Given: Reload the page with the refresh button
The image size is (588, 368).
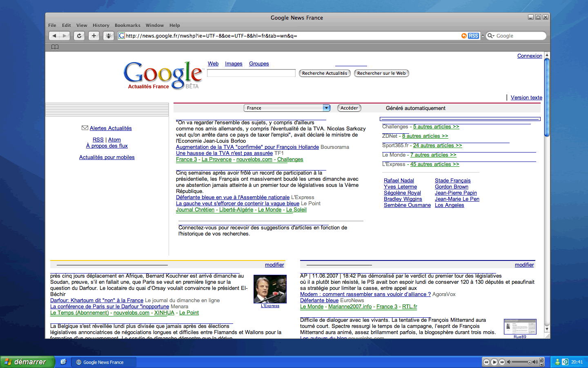Looking at the screenshot, I should click(x=79, y=36).
